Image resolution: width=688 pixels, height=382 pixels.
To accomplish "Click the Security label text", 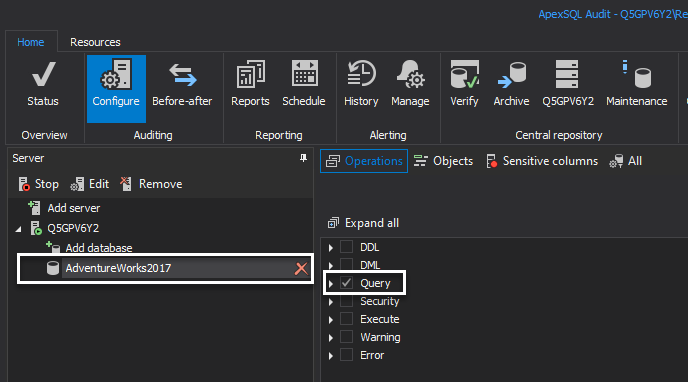I will click(x=380, y=301).
